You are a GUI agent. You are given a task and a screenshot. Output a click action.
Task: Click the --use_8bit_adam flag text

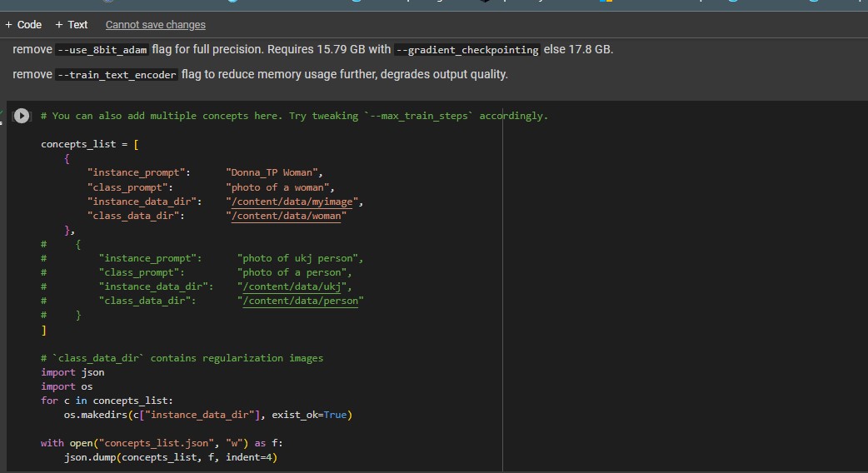coord(102,50)
